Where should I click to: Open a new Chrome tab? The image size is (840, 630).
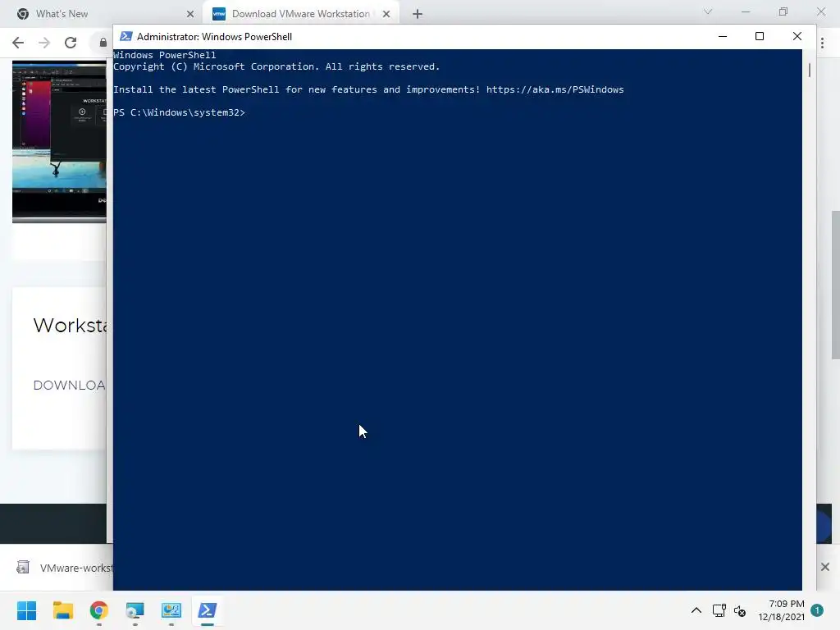point(418,14)
